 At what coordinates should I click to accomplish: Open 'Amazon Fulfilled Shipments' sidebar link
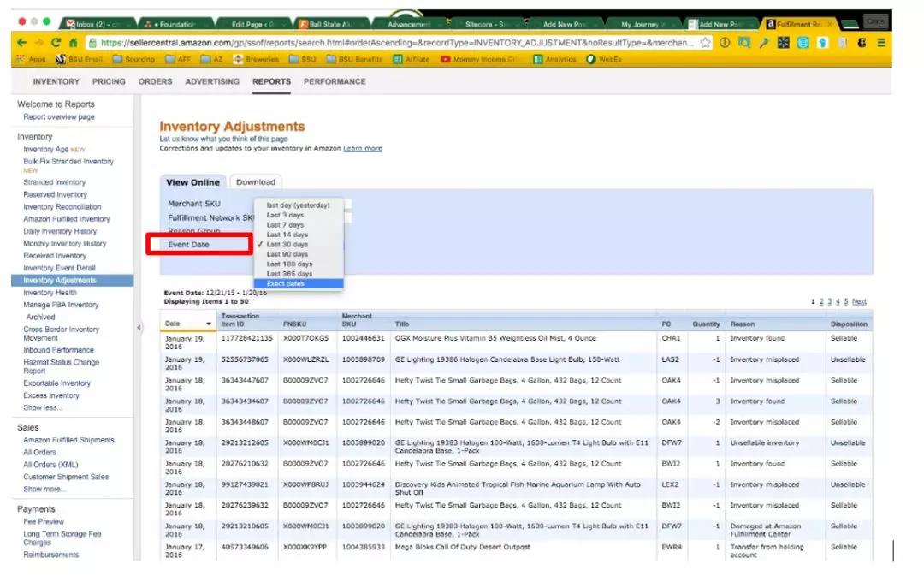(x=68, y=440)
